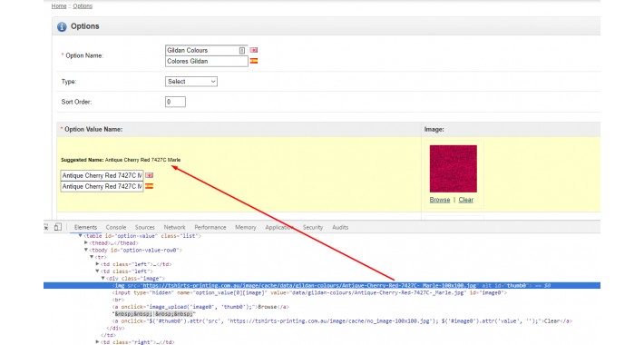Collapse the table id="option-value" node
This screenshot has height=345, width=644.
coord(80,236)
